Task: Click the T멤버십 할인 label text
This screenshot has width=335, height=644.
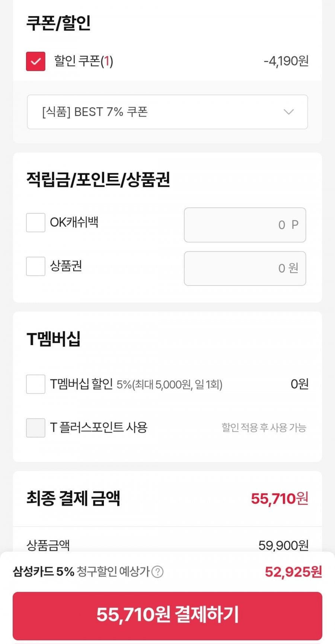Action: click(x=82, y=384)
